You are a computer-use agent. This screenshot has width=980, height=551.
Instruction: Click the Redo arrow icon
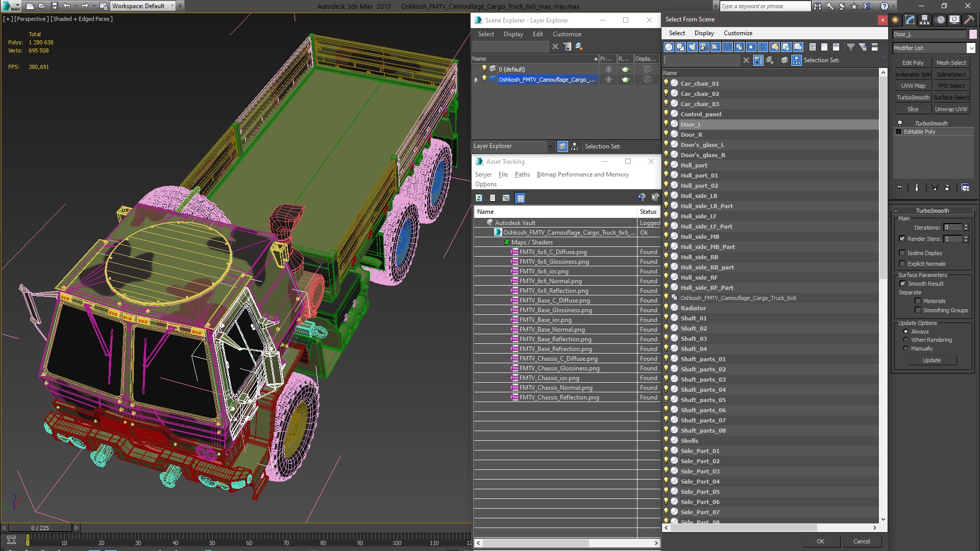(x=85, y=6)
